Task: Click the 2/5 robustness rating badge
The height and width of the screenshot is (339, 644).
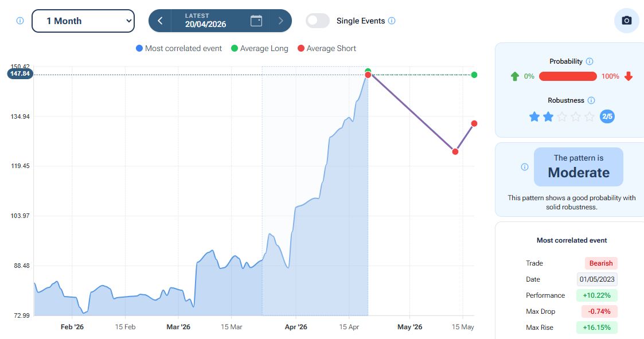Action: 607,116
